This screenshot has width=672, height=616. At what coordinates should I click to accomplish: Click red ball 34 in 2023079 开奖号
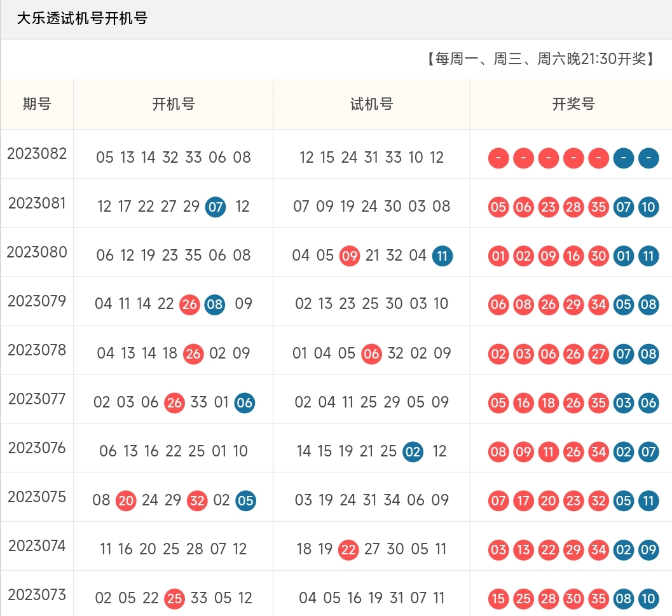click(598, 305)
